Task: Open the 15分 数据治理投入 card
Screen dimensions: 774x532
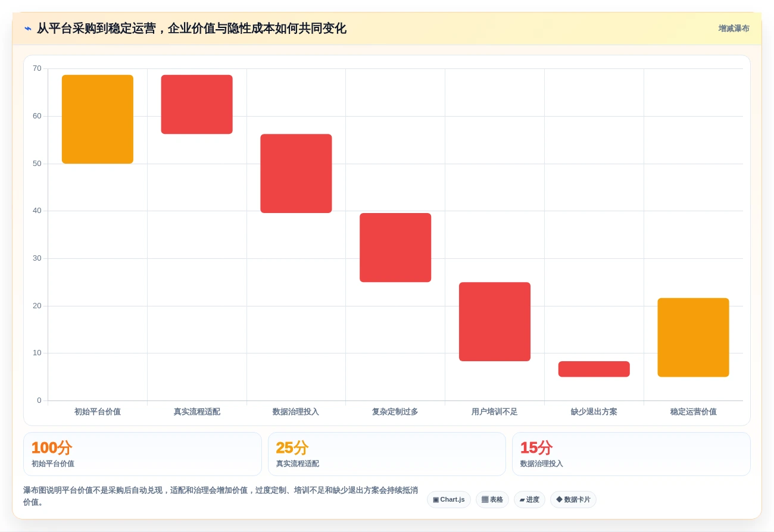Action: [631, 454]
